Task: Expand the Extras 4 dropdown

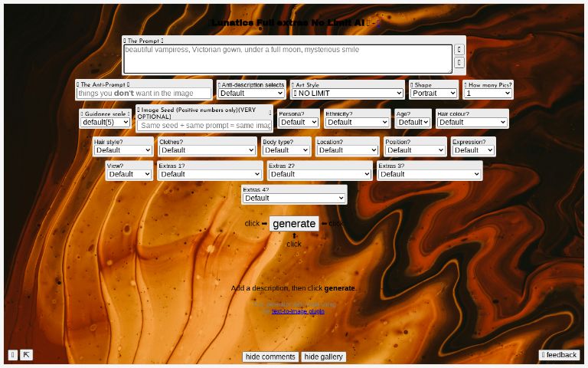Action: 294,198
